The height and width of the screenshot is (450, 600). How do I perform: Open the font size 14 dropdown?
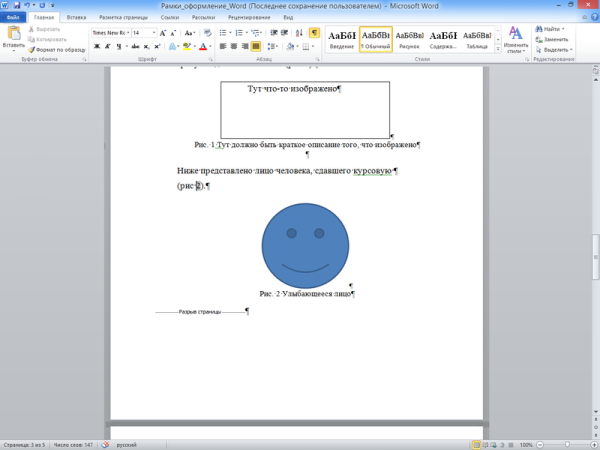[142, 32]
